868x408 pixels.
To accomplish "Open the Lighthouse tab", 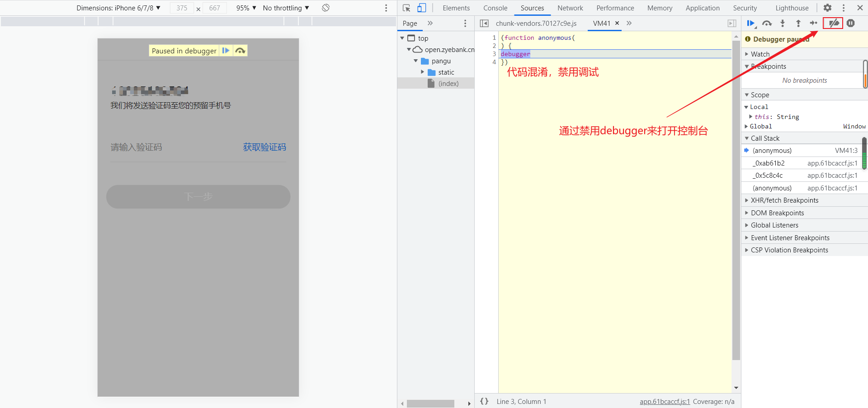I will 792,8.
